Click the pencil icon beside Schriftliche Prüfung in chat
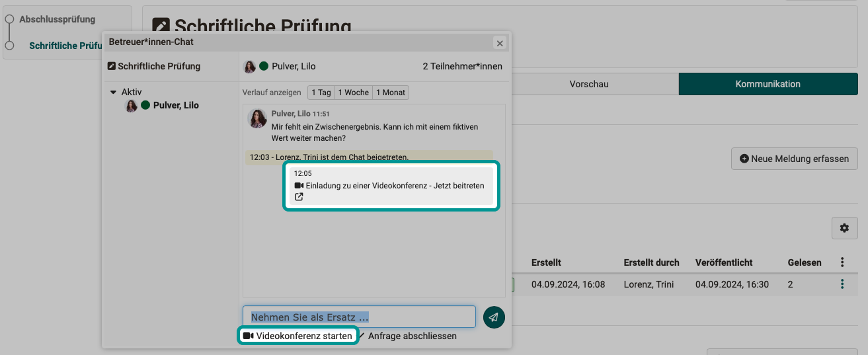This screenshot has height=355, width=868. (112, 66)
